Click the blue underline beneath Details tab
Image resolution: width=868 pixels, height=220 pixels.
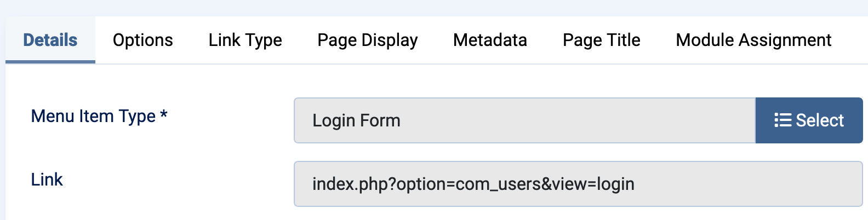point(50,62)
